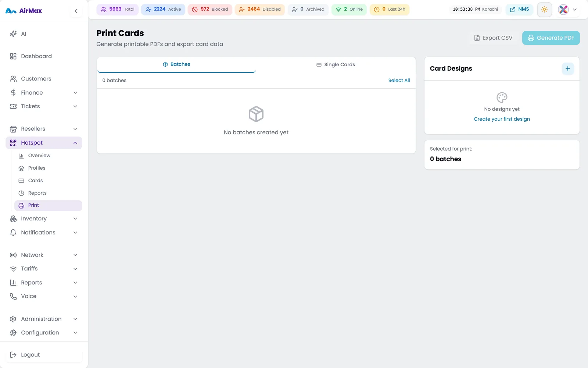The width and height of the screenshot is (588, 368).
Task: Click the Voice phone icon
Action: tap(13, 296)
